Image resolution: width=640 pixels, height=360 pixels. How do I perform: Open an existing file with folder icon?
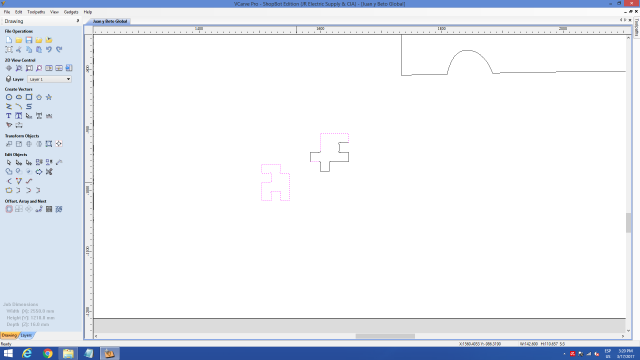(19, 40)
